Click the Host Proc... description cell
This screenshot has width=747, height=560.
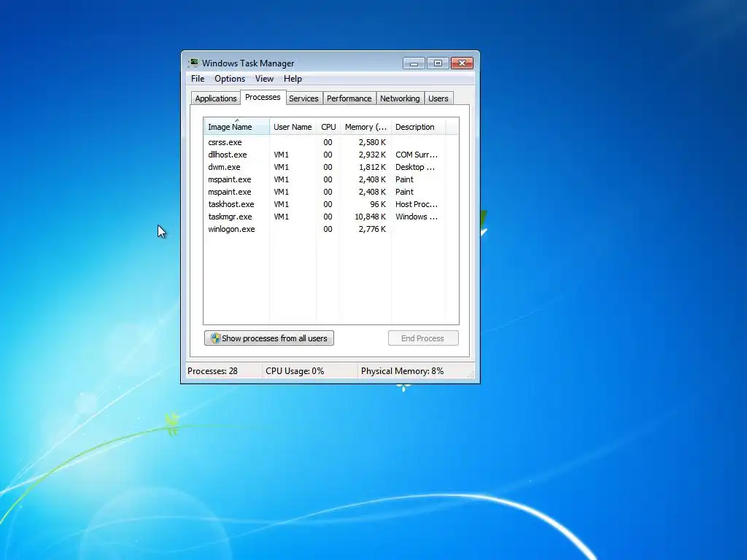pyautogui.click(x=417, y=204)
